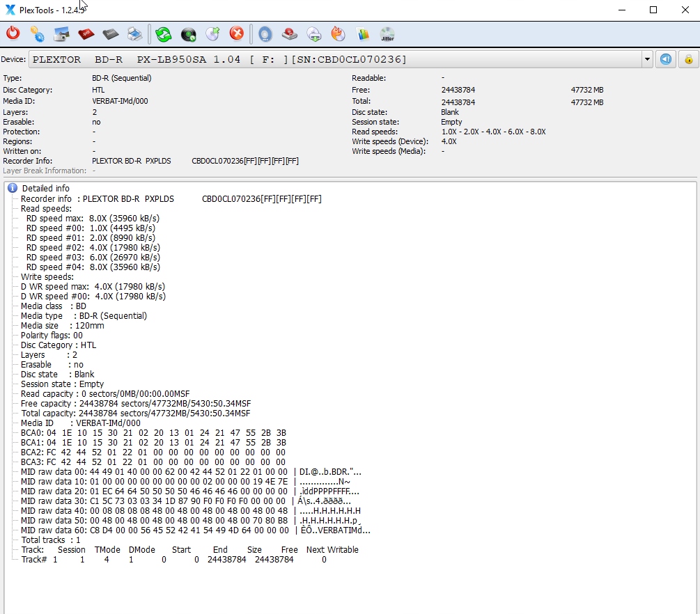Select 'RD speed #00: 1.0X' row
Image resolution: width=700 pixels, height=614 pixels.
tap(91, 228)
